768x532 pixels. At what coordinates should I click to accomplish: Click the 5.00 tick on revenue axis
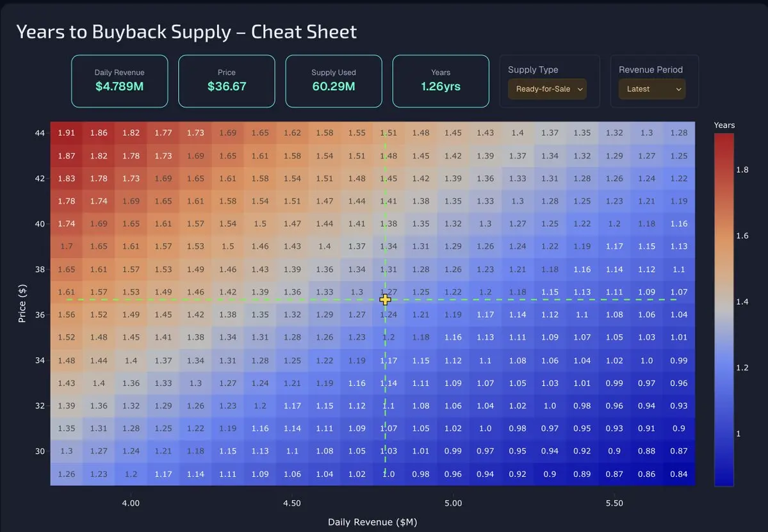pos(453,503)
